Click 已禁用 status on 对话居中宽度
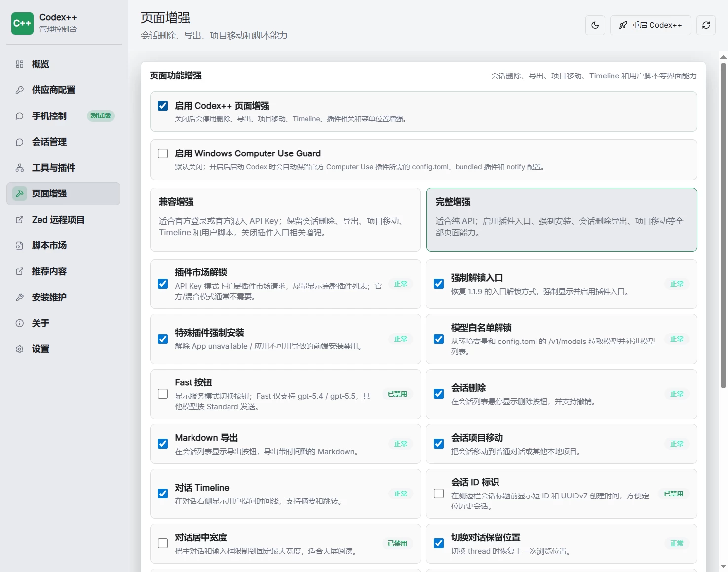728x572 pixels. [x=397, y=543]
